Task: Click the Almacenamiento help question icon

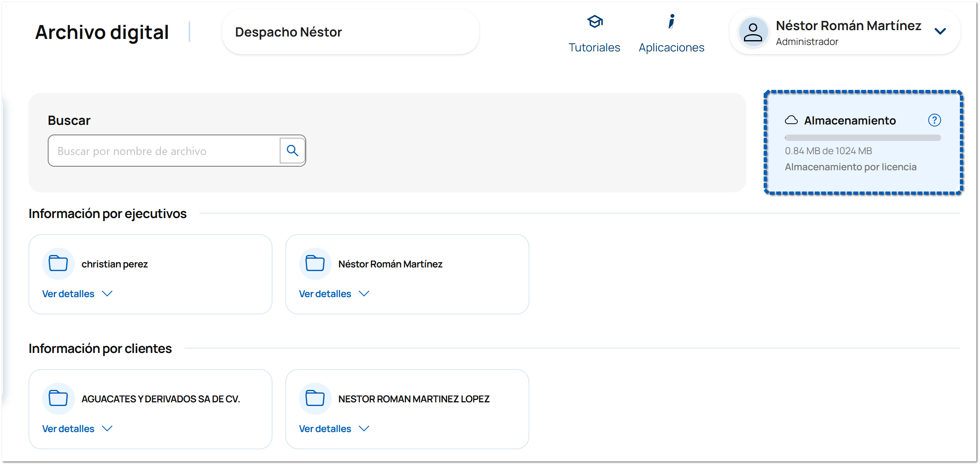Action: point(934,120)
